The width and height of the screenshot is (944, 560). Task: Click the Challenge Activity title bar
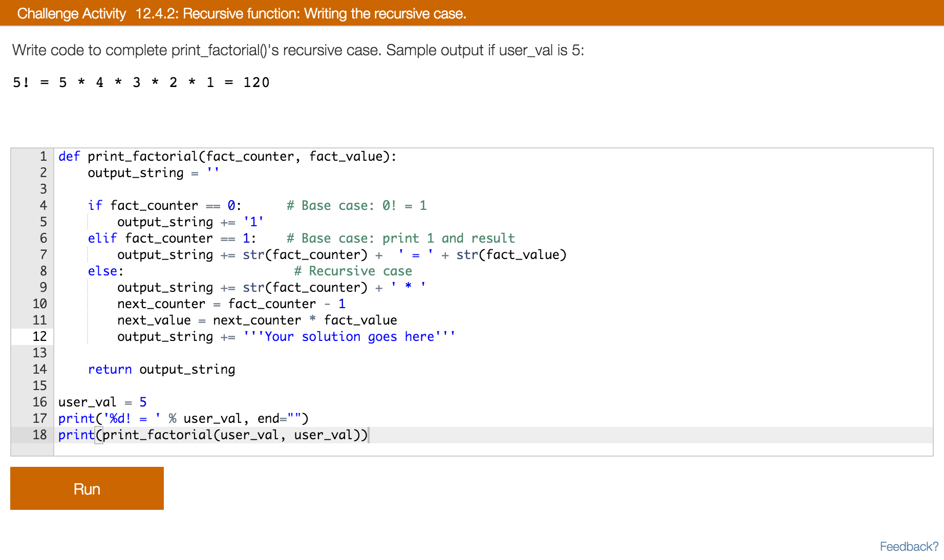(x=241, y=13)
